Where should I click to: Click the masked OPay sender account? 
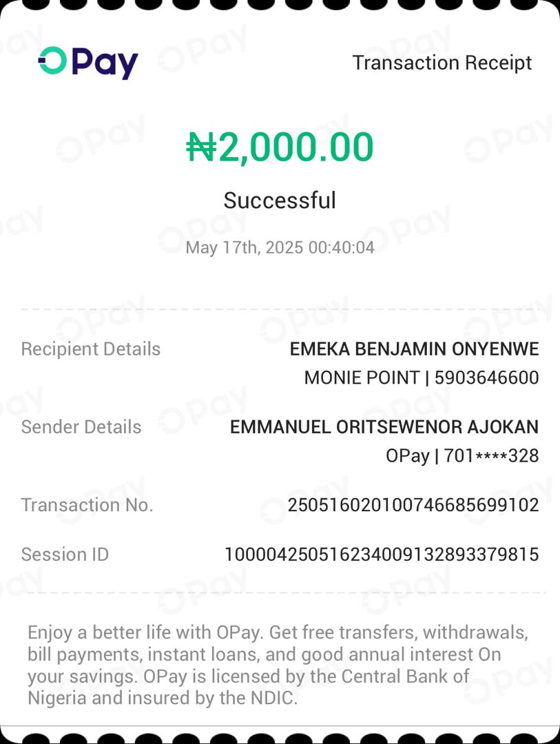pyautogui.click(x=462, y=456)
